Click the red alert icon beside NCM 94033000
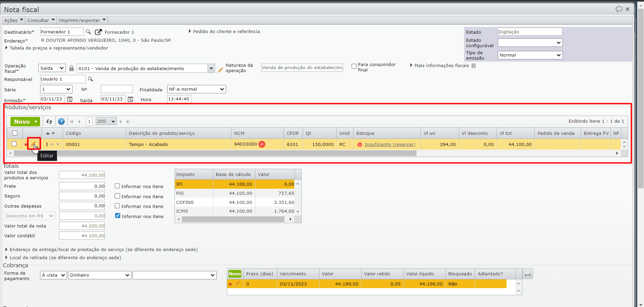644x307 pixels. point(262,144)
